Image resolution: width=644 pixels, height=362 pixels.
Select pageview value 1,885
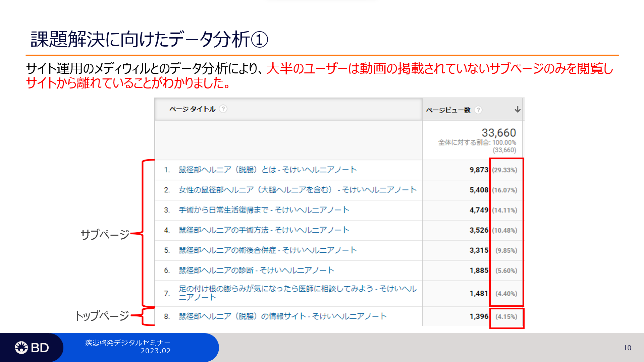[479, 270]
